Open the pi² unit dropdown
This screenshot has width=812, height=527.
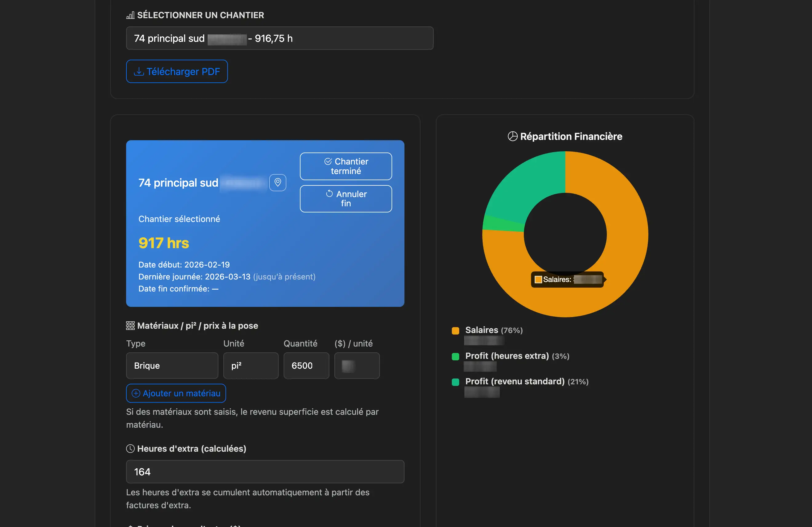[250, 366]
